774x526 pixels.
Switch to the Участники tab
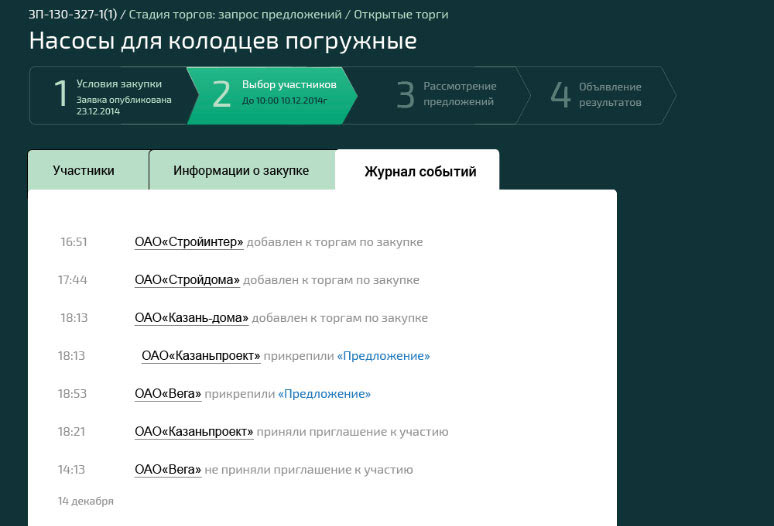click(x=84, y=171)
